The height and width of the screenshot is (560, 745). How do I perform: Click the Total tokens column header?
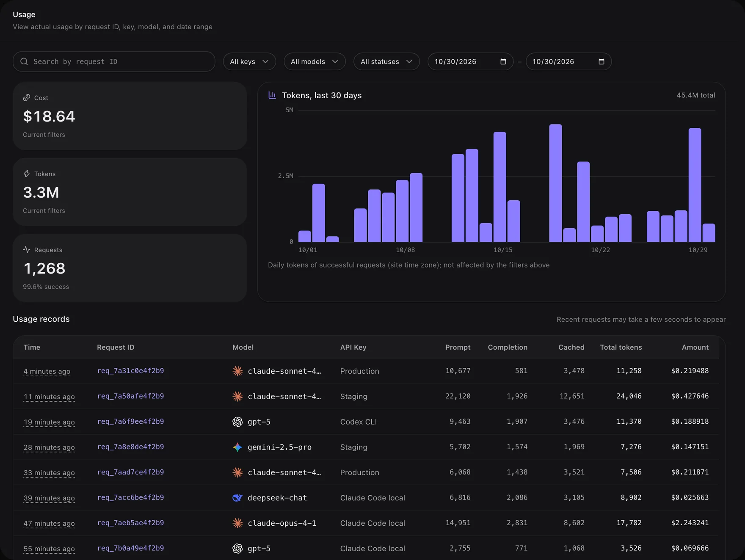click(x=621, y=347)
